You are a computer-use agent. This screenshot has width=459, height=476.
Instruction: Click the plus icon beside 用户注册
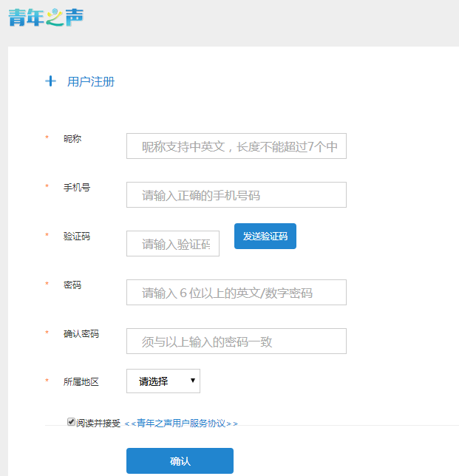click(x=50, y=81)
